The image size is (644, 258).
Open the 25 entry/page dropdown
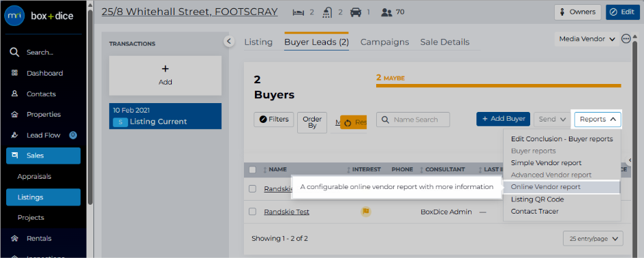tap(593, 239)
